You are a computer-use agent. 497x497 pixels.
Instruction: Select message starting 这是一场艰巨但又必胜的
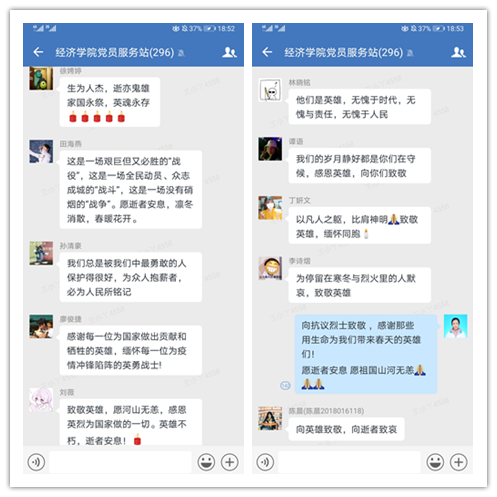[x=131, y=189]
